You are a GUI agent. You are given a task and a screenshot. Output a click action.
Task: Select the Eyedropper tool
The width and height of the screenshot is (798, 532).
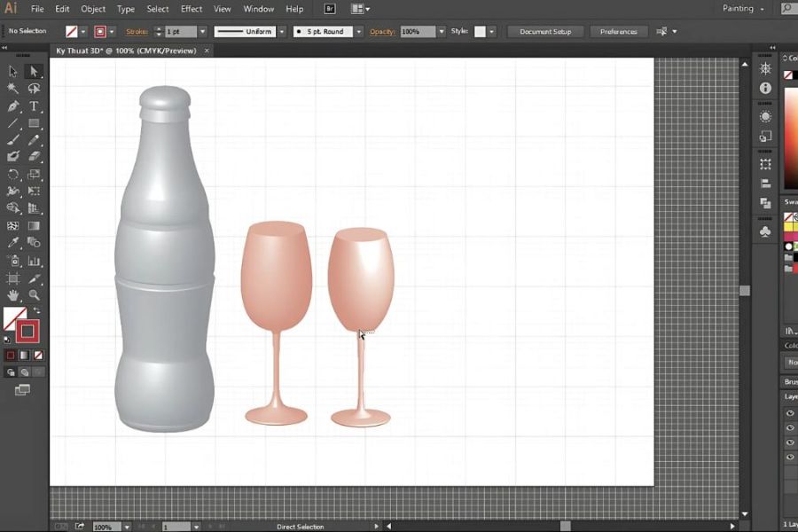13,243
